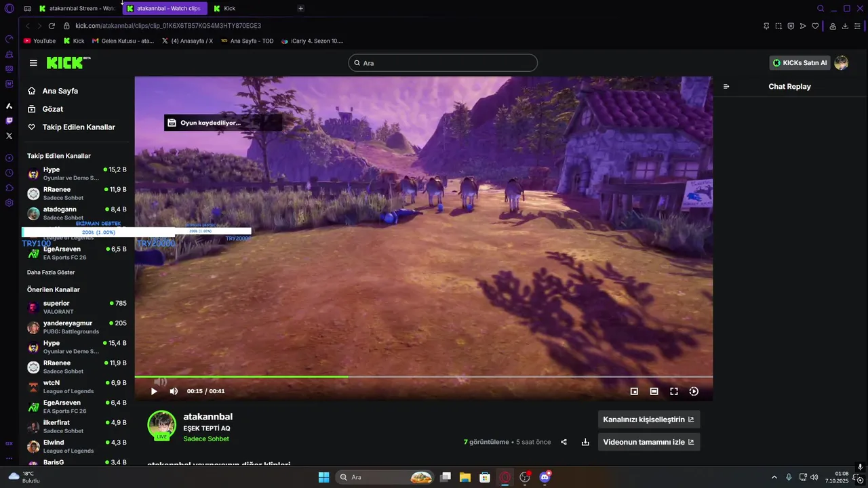
Task: Mute the clip player volume
Action: click(174, 391)
